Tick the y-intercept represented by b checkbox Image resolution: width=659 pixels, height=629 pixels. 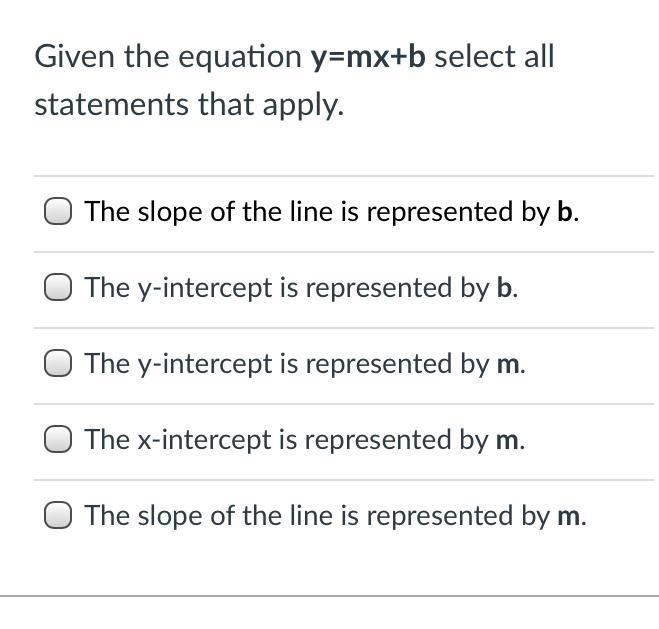click(58, 288)
